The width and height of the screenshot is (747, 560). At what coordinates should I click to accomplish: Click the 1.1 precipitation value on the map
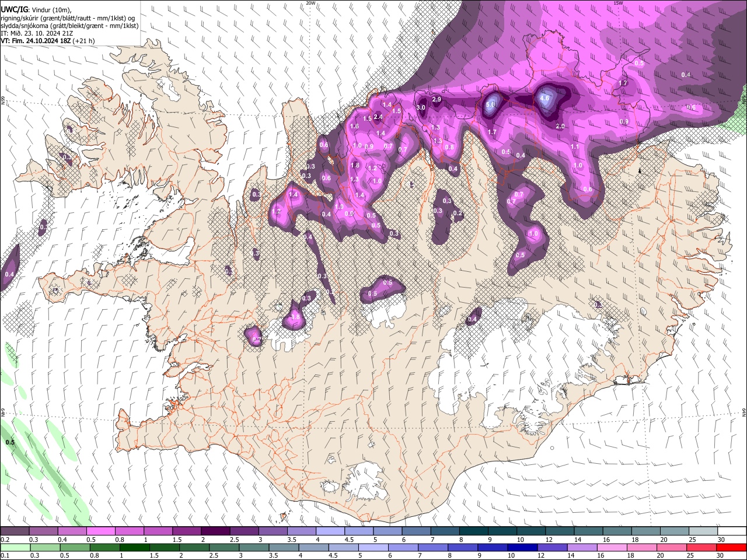click(575, 147)
